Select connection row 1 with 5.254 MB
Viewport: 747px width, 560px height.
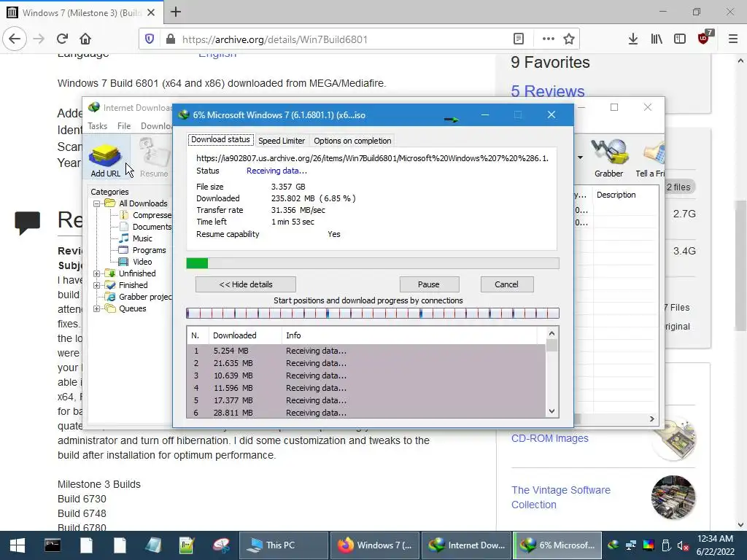(366, 351)
